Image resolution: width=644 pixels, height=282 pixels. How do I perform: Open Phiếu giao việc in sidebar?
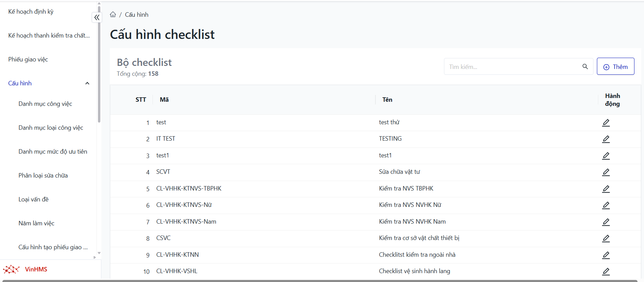tap(28, 59)
